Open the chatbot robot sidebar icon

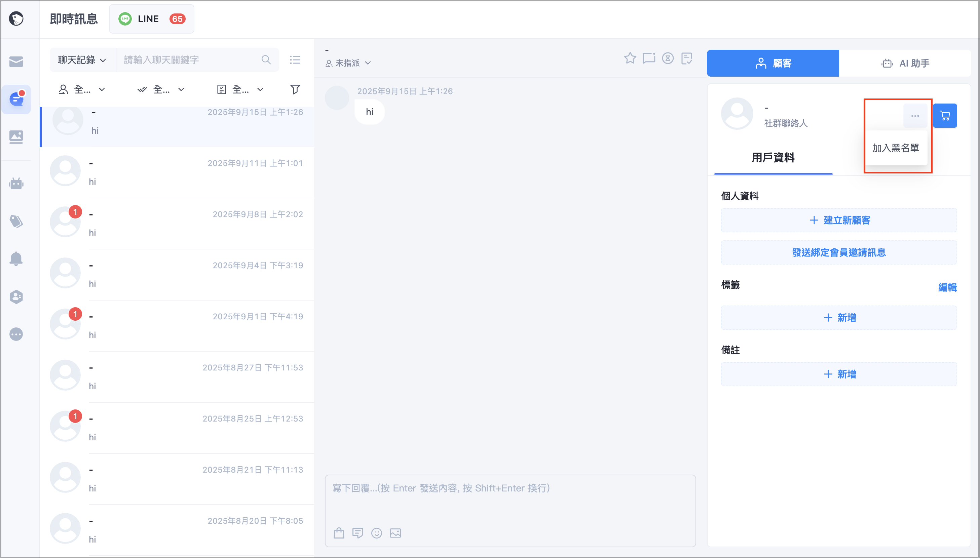pos(16,183)
